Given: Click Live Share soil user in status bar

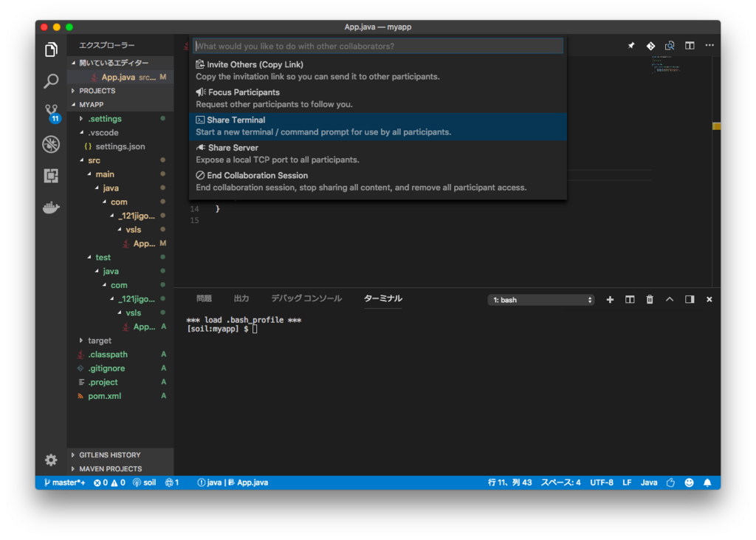Looking at the screenshot, I should [144, 482].
